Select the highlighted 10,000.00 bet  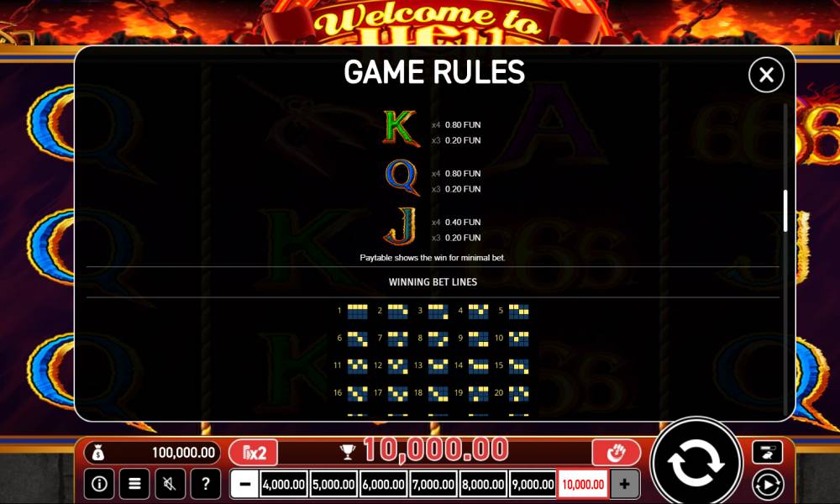pos(583,484)
